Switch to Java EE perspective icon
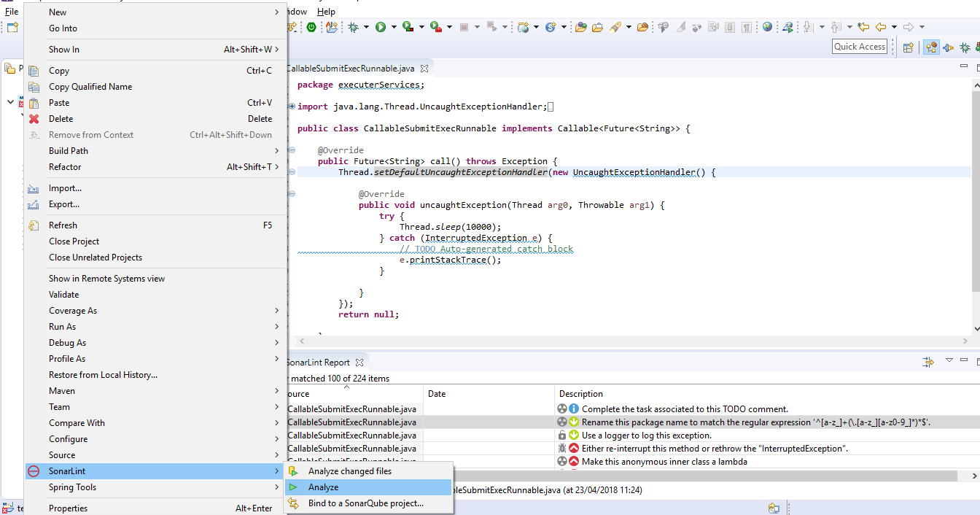Viewport: 980px width, 515px height. click(932, 47)
